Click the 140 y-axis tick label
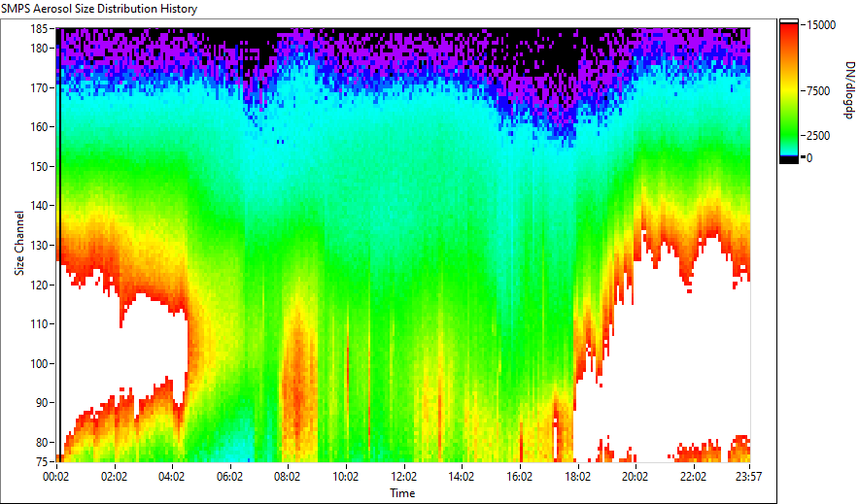 (38, 206)
